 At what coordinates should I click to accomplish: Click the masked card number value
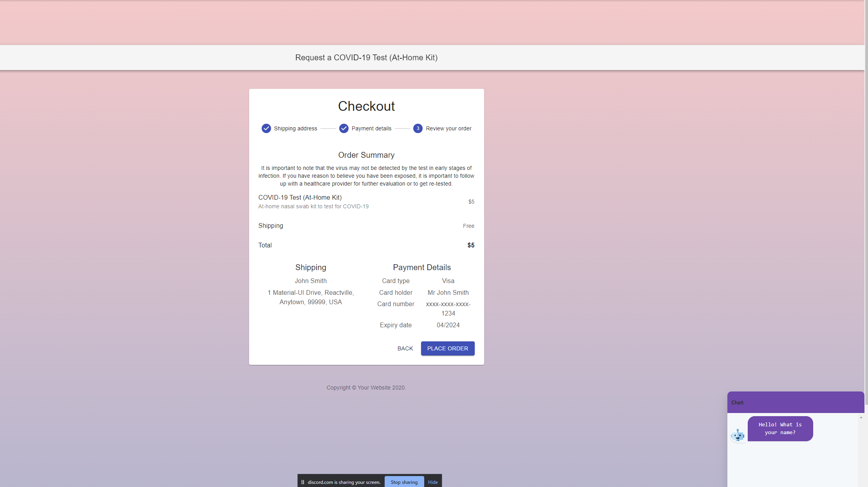pos(448,308)
